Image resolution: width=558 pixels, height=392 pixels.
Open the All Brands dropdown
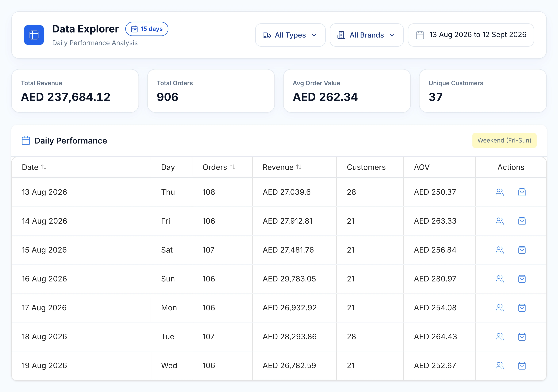366,35
